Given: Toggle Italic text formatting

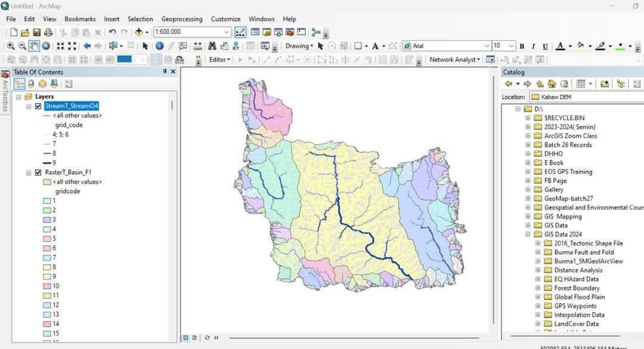Looking at the screenshot, I should click(533, 46).
